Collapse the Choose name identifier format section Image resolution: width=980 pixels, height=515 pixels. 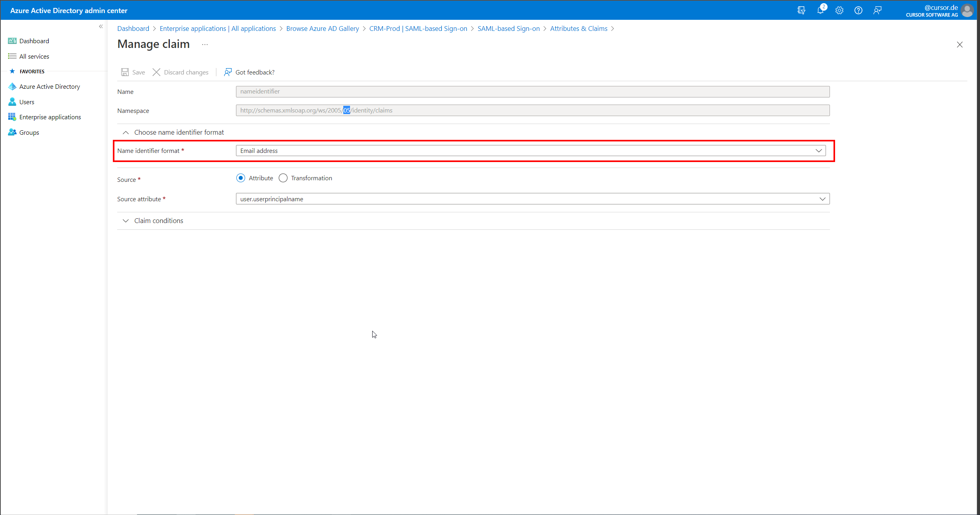pyautogui.click(x=126, y=132)
